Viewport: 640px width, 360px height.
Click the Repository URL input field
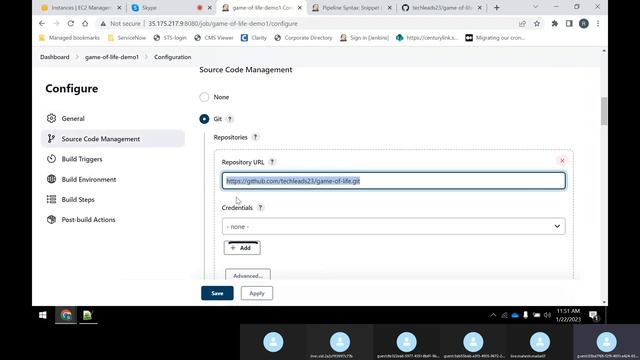pos(393,181)
